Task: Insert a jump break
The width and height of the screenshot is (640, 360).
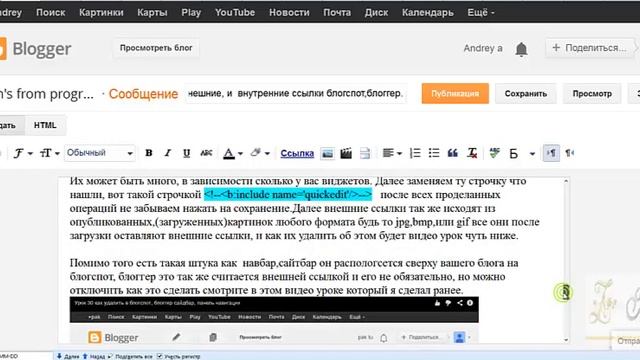Action: pyautogui.click(x=365, y=153)
